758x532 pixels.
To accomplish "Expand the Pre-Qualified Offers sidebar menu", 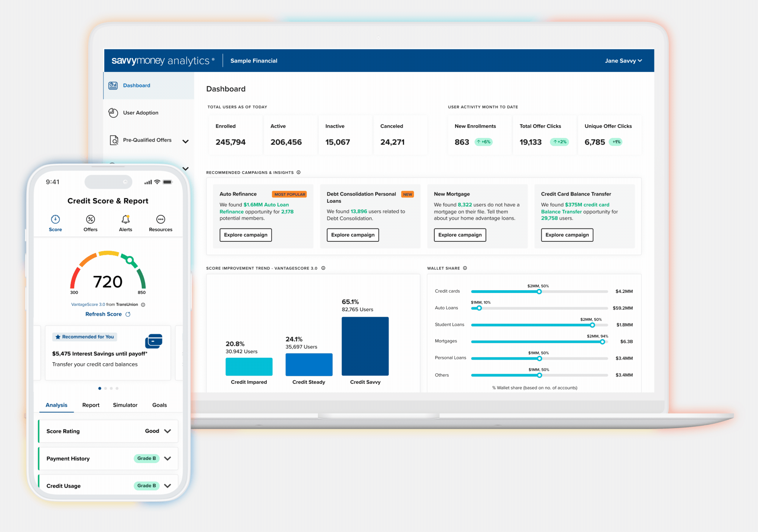I will (x=185, y=141).
